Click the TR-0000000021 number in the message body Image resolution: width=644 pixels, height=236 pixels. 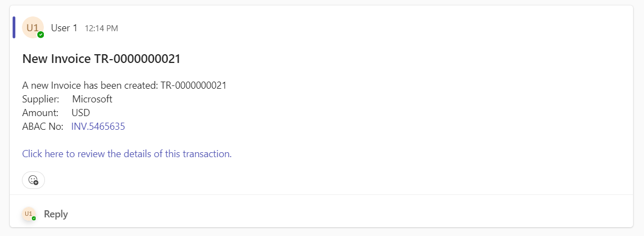(193, 85)
